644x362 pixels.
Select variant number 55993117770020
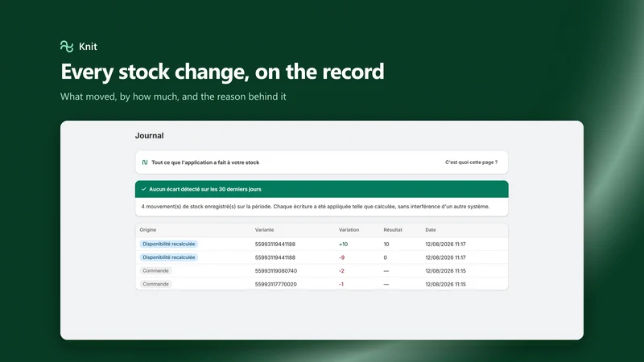[275, 284]
